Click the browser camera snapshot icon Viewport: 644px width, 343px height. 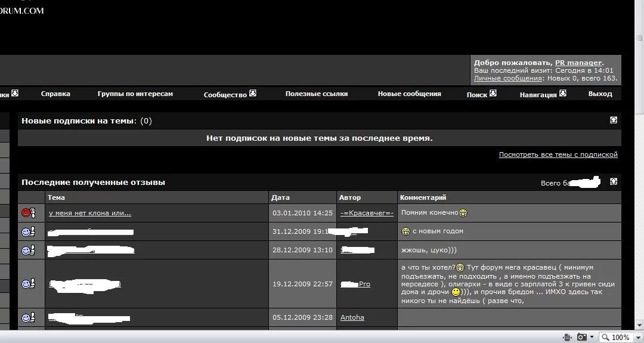(581, 337)
